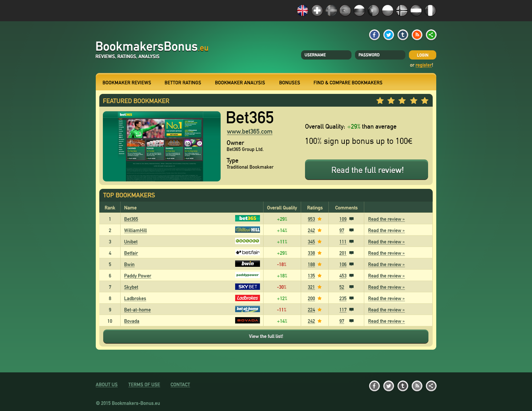Open the Bookmaker Reviews menu
Screen dimensions: 532x411
click(x=127, y=83)
